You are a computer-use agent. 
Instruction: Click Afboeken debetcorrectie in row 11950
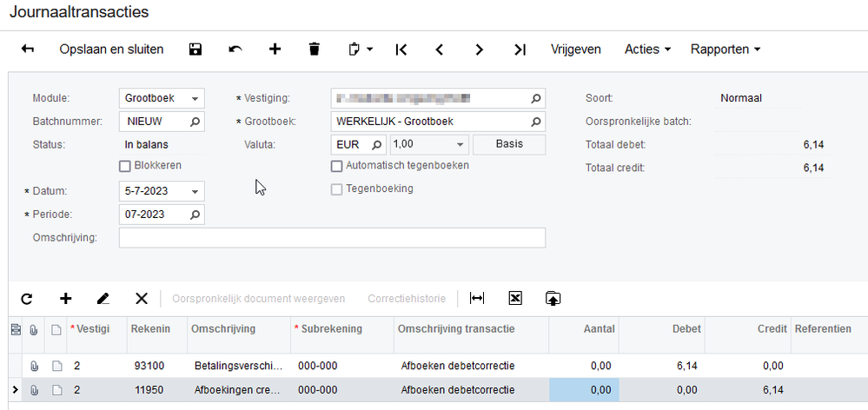coord(471,390)
